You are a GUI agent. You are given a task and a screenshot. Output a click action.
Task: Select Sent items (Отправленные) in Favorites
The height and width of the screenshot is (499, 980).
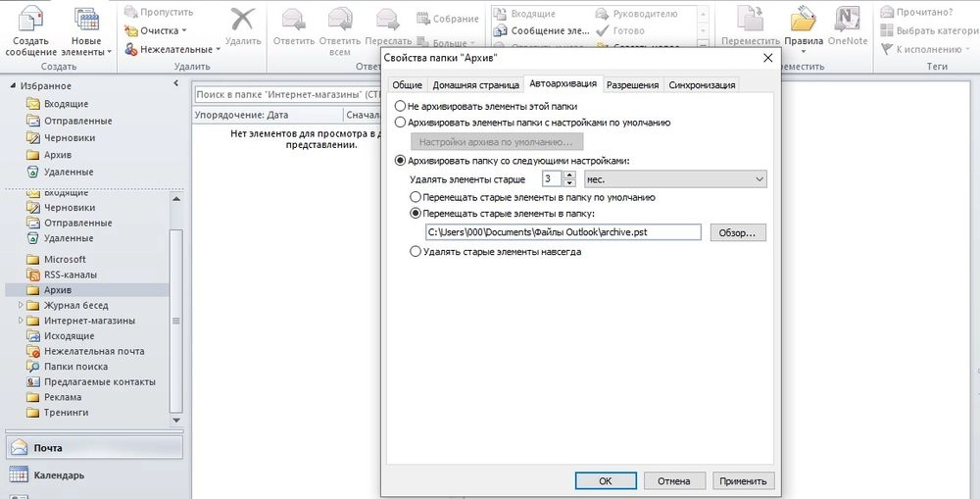(77, 121)
